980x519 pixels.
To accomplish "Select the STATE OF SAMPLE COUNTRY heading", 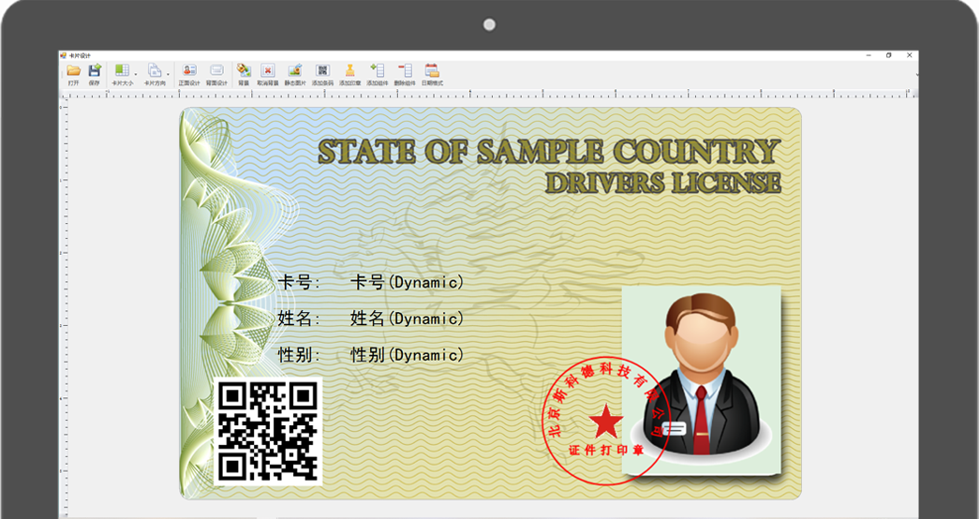I will coord(549,152).
